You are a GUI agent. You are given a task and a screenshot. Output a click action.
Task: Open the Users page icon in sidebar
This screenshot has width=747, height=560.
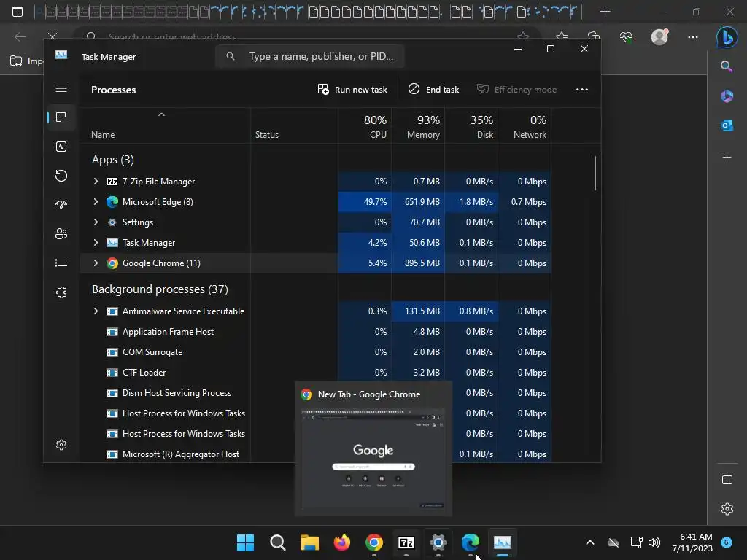click(61, 234)
